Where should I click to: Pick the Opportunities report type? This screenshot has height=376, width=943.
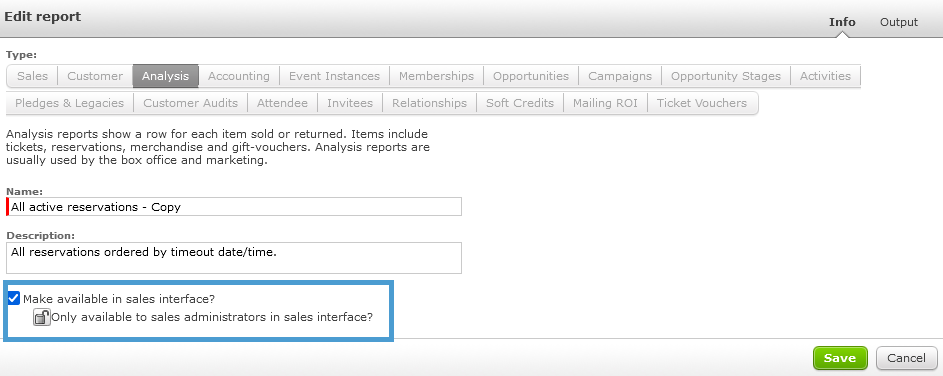click(531, 76)
